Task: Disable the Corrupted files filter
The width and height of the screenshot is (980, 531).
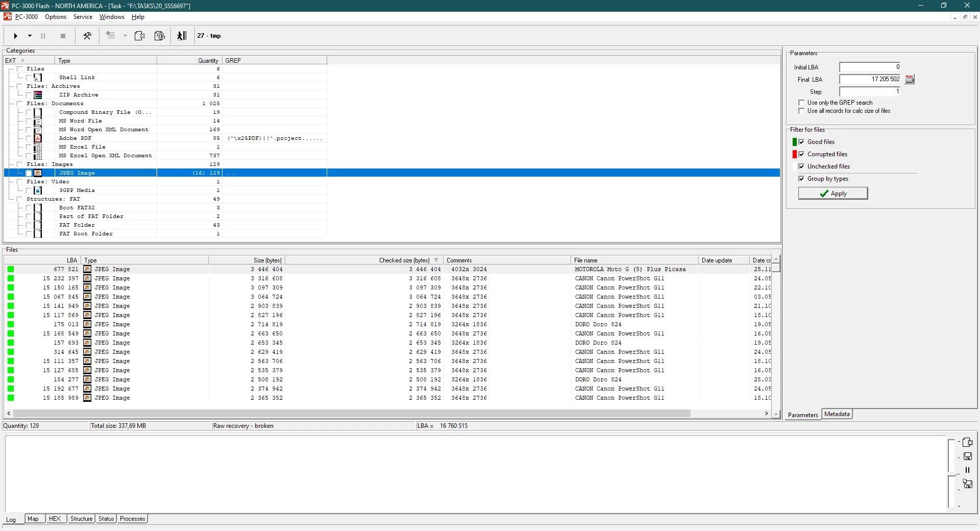Action: 801,154
